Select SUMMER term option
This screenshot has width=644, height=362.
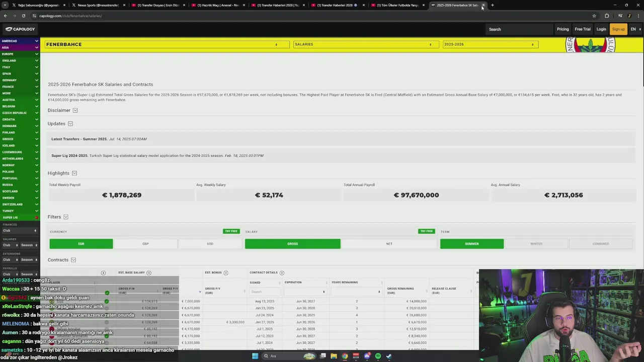[472, 244]
